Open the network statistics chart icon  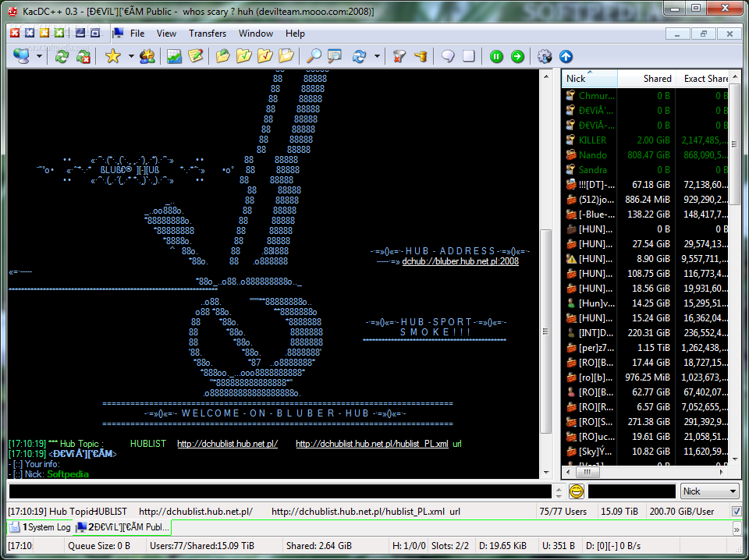174,56
